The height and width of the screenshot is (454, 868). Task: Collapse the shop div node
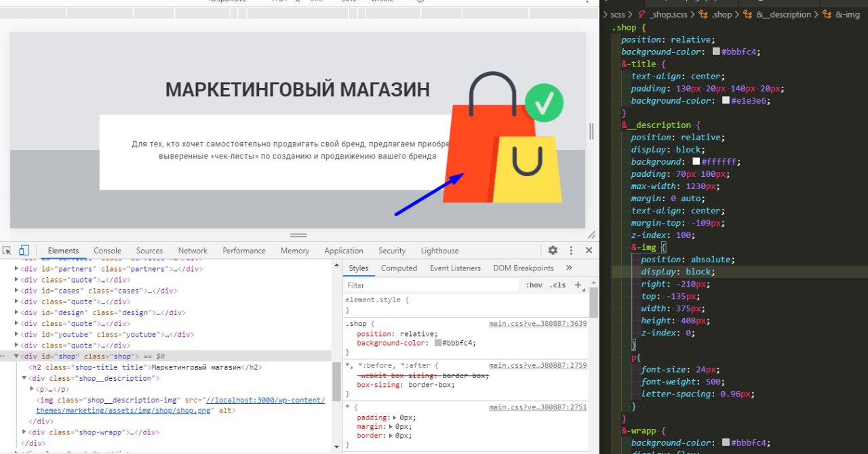point(17,356)
